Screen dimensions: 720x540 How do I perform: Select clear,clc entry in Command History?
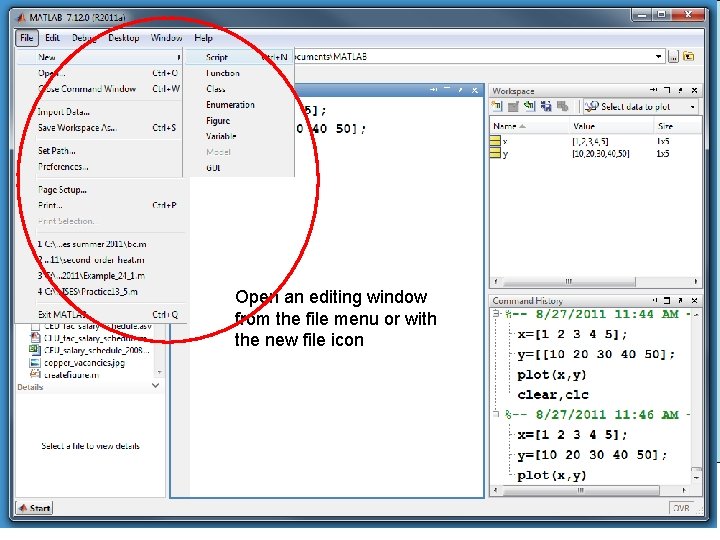(553, 394)
